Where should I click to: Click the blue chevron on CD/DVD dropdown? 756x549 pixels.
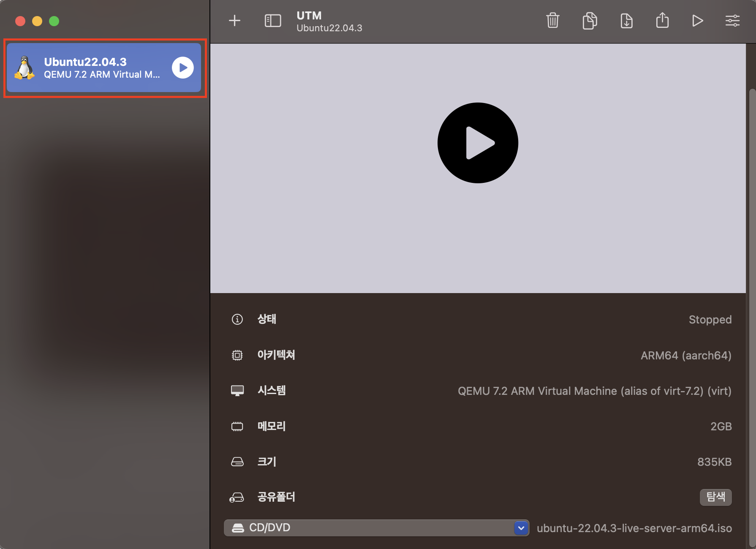click(521, 528)
